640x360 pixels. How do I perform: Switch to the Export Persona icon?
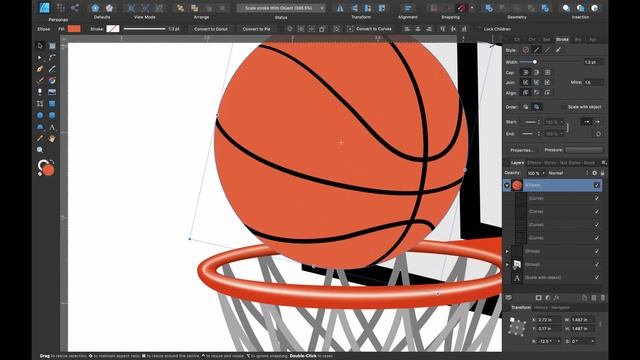pos(75,8)
